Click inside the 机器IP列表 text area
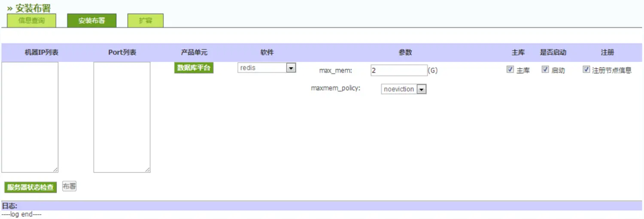The image size is (644, 219). point(30,117)
